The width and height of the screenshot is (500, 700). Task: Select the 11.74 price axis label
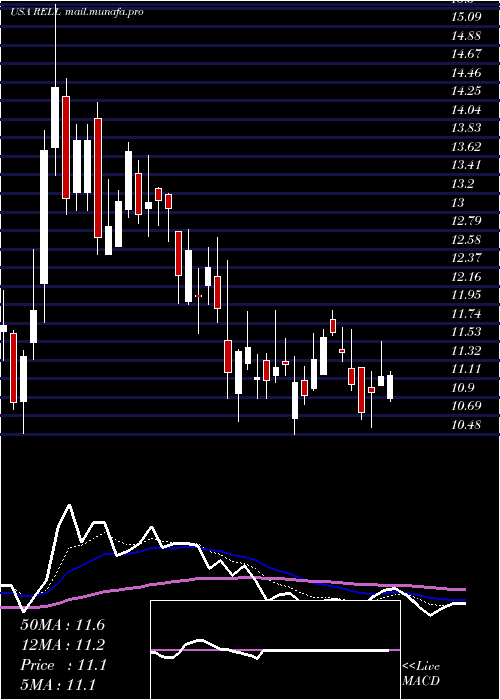(x=467, y=314)
